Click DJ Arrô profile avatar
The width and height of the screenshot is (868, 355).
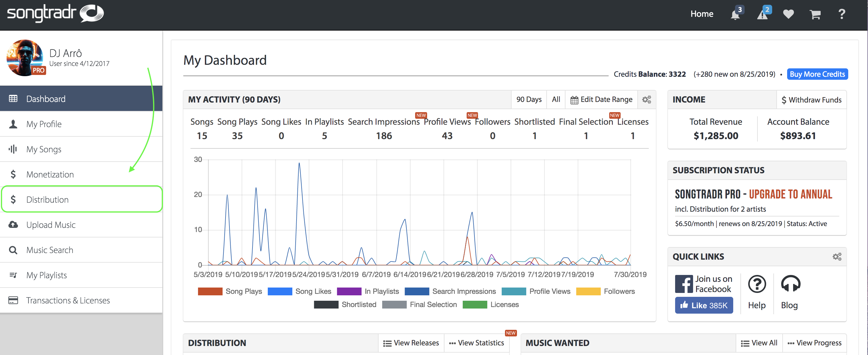coord(25,58)
